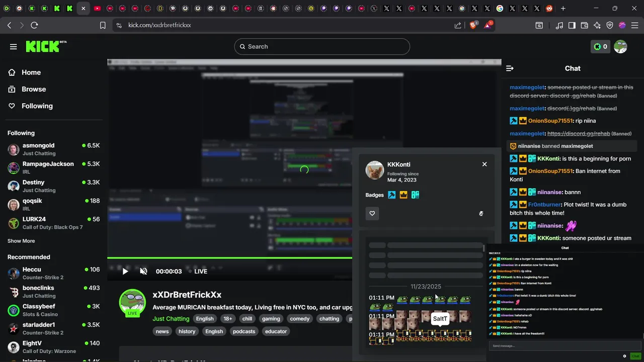Open Brave VPN shield icon
Image resolution: width=644 pixels, height=362 pixels.
610,25
